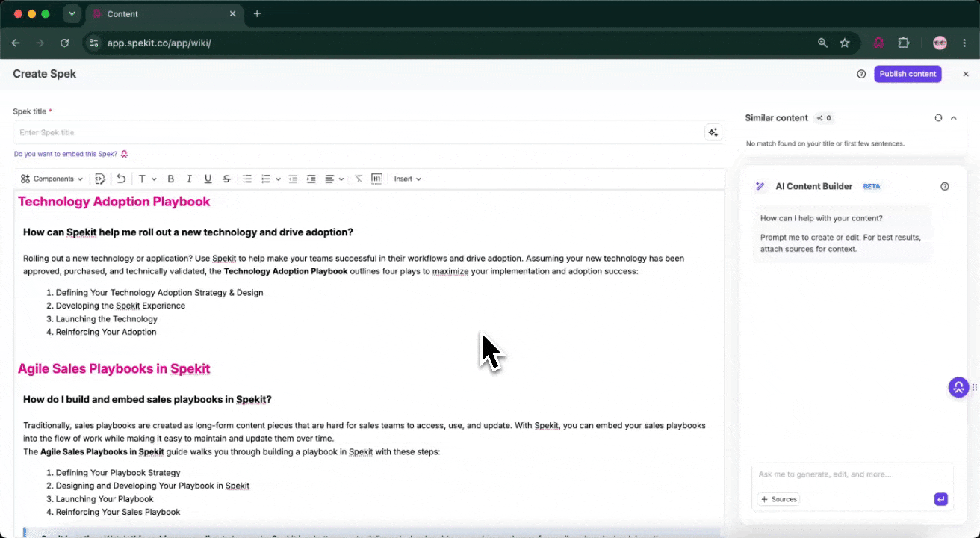980x538 pixels.
Task: Go back in the browser
Action: click(x=16, y=43)
